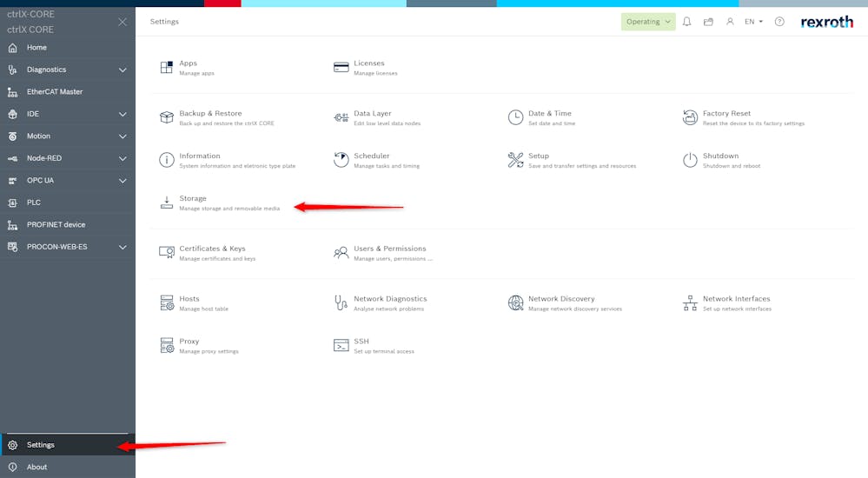Viewport: 868px width, 478px height.
Task: Open PROFINET device in the sidebar
Action: tap(68, 225)
